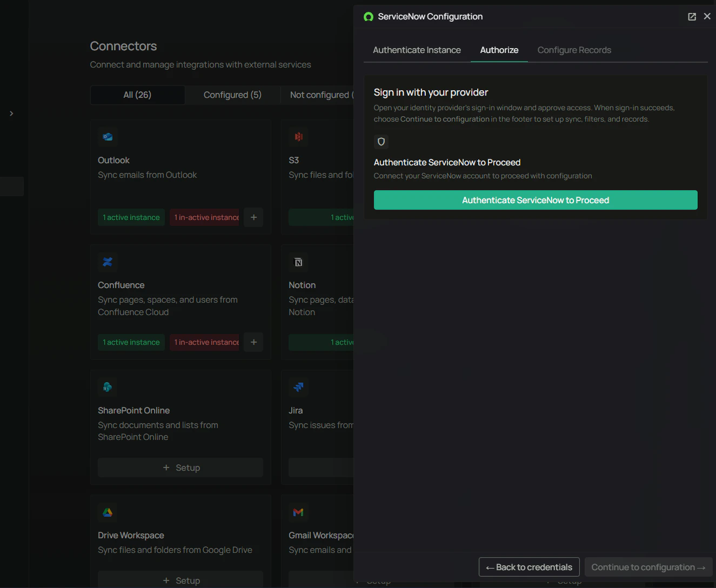
Task: Click the Jira connector title
Action: 296,410
